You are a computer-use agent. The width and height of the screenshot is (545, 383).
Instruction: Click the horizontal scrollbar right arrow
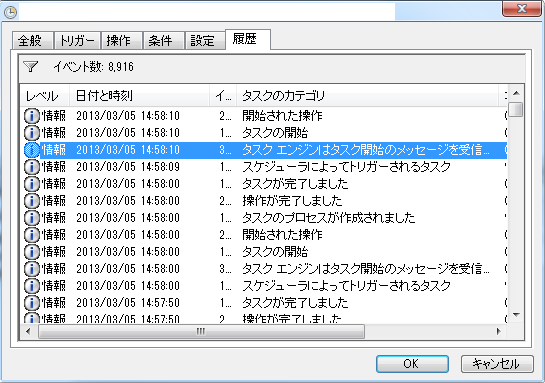coord(499,332)
